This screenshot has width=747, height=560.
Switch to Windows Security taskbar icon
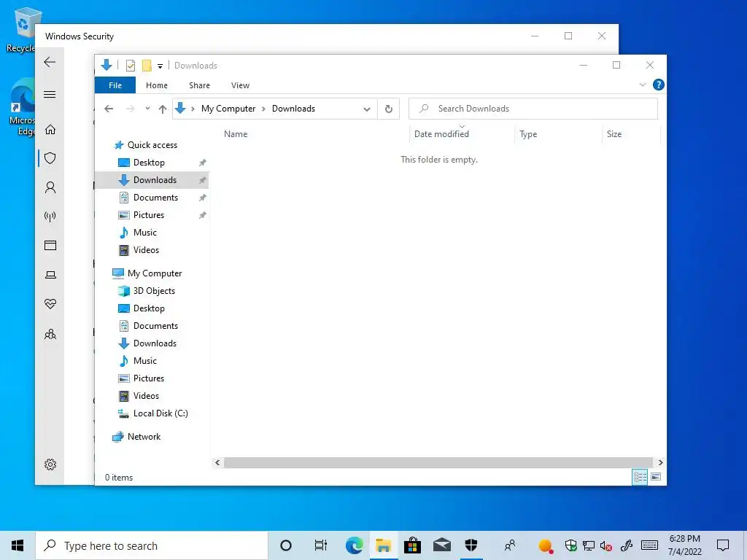[x=471, y=545]
